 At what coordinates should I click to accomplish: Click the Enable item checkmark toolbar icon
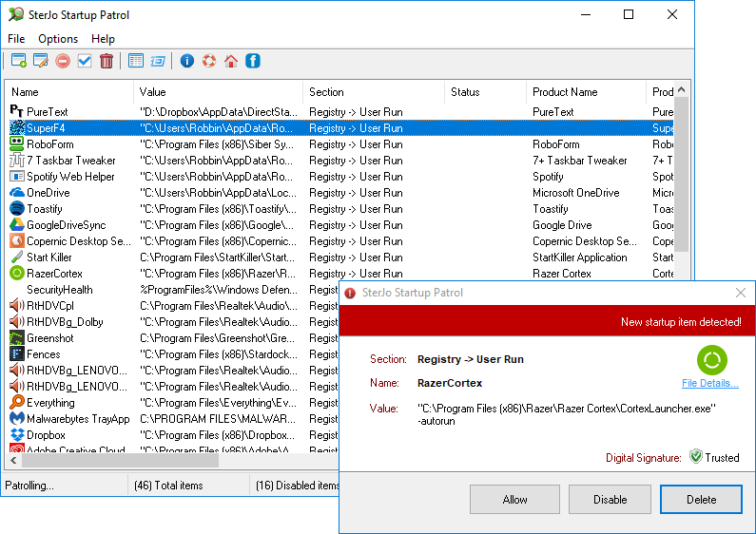[85, 61]
